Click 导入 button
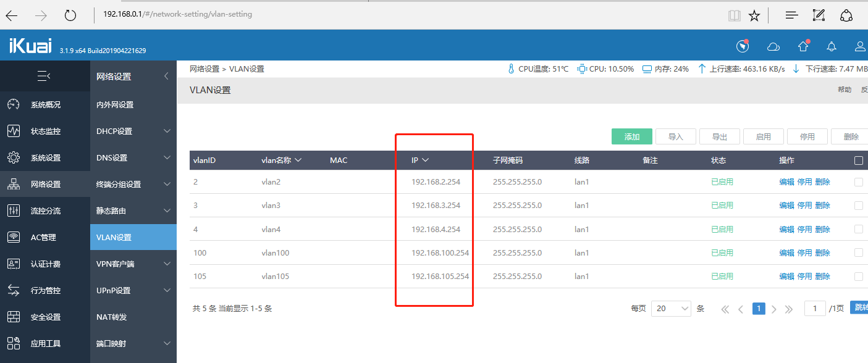 (676, 136)
